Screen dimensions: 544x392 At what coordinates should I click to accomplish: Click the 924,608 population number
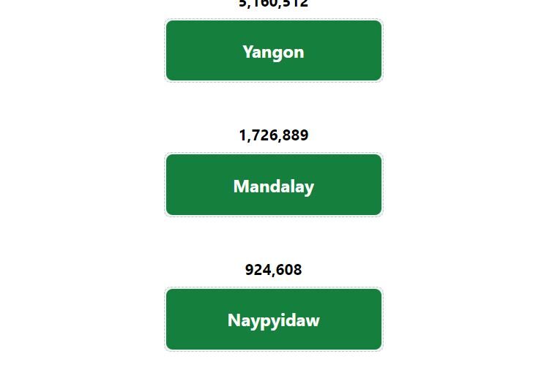pyautogui.click(x=274, y=270)
